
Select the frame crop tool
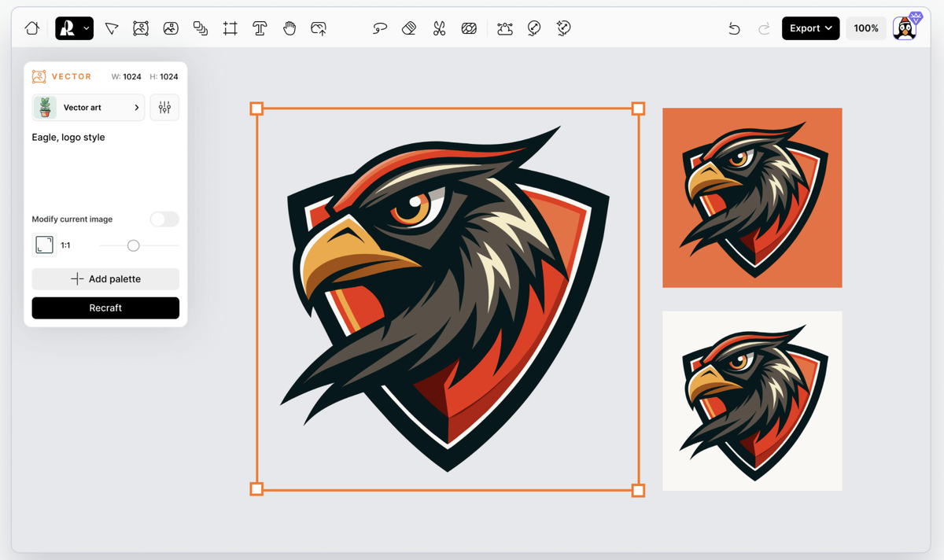point(230,28)
